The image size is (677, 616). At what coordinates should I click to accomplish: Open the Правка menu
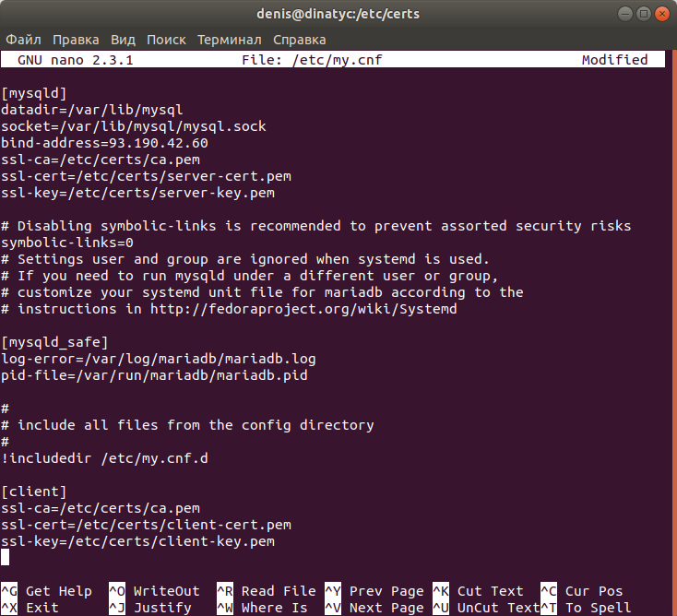(x=76, y=40)
